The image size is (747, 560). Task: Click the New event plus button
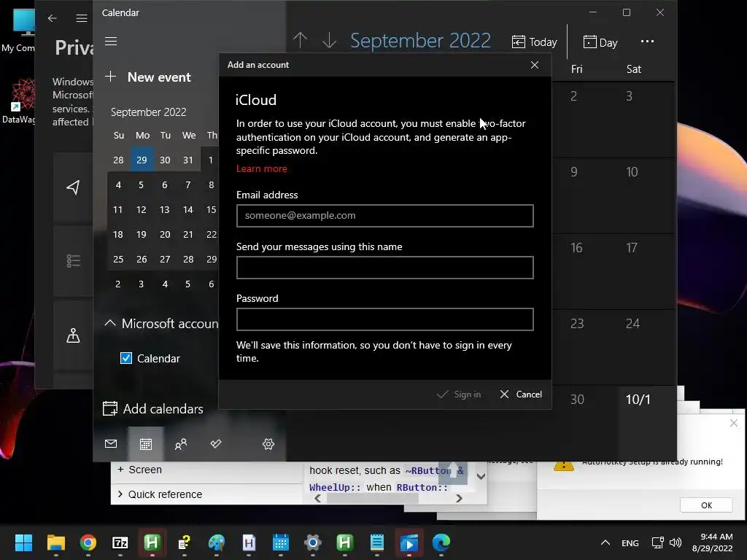(x=111, y=77)
